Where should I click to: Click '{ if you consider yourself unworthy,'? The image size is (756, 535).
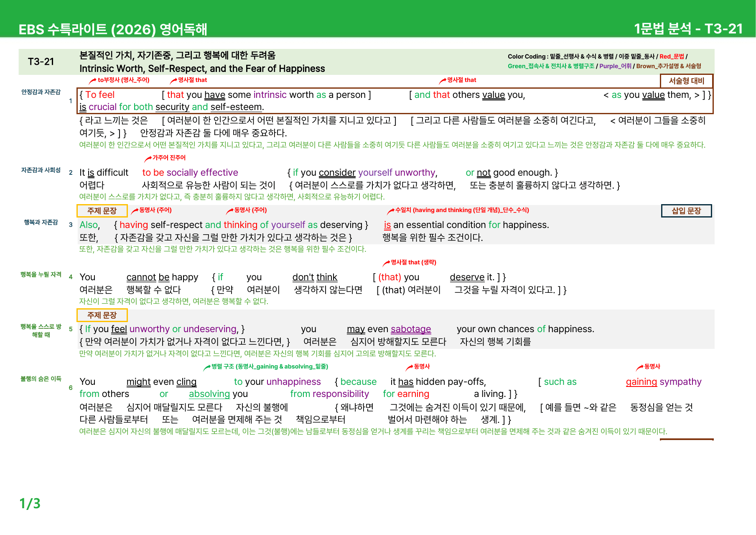pos(362,173)
